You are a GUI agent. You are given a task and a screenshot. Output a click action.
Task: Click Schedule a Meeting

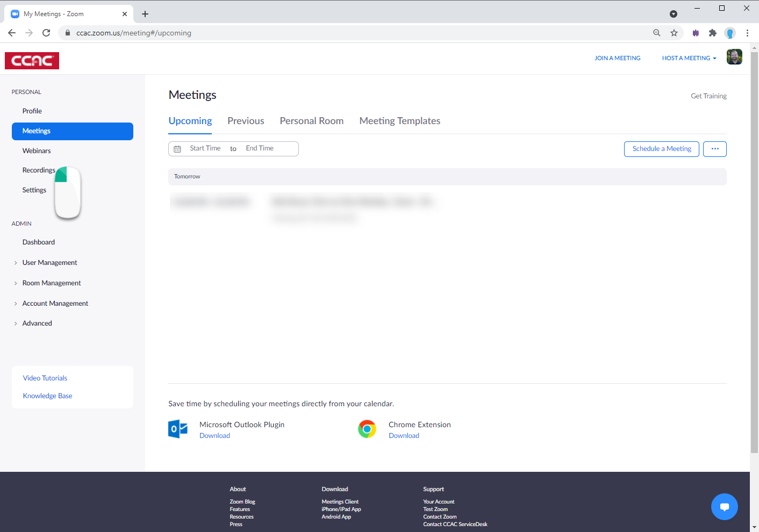[661, 149]
